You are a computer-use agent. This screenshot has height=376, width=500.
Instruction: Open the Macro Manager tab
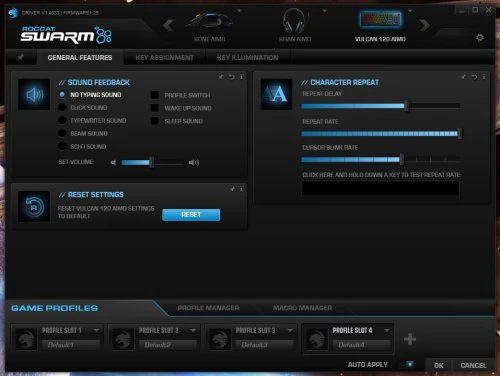click(x=302, y=308)
